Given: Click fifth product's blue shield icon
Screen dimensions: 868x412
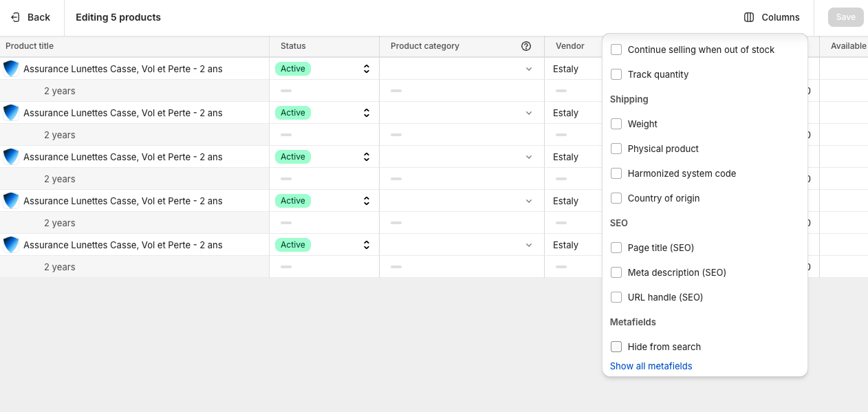Looking at the screenshot, I should (11, 245).
